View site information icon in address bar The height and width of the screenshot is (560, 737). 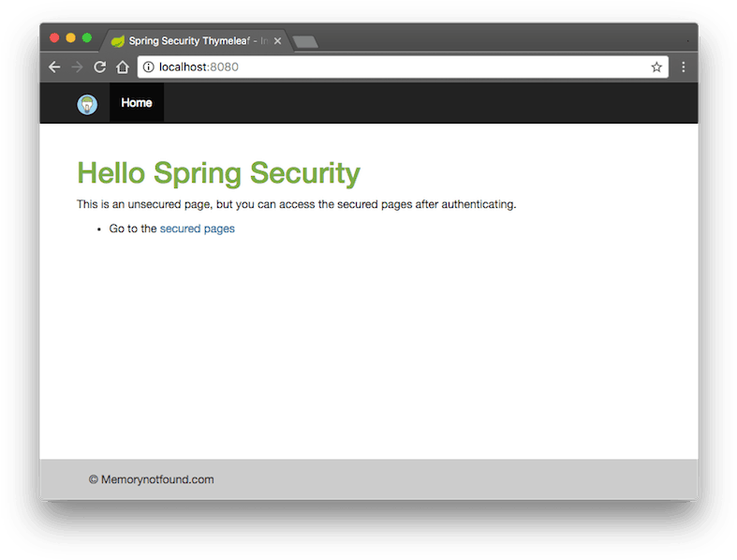pos(149,67)
